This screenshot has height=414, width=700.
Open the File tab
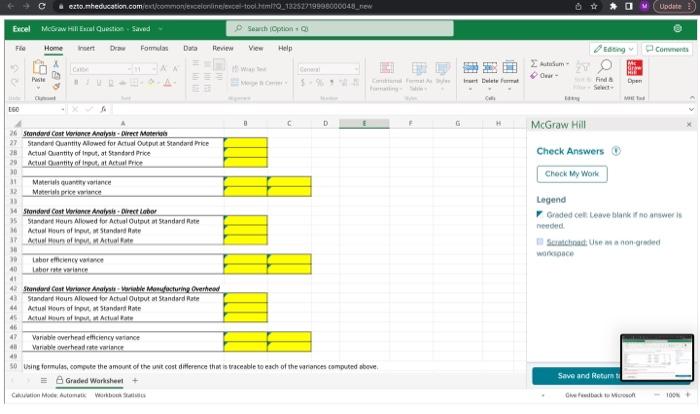20,48
